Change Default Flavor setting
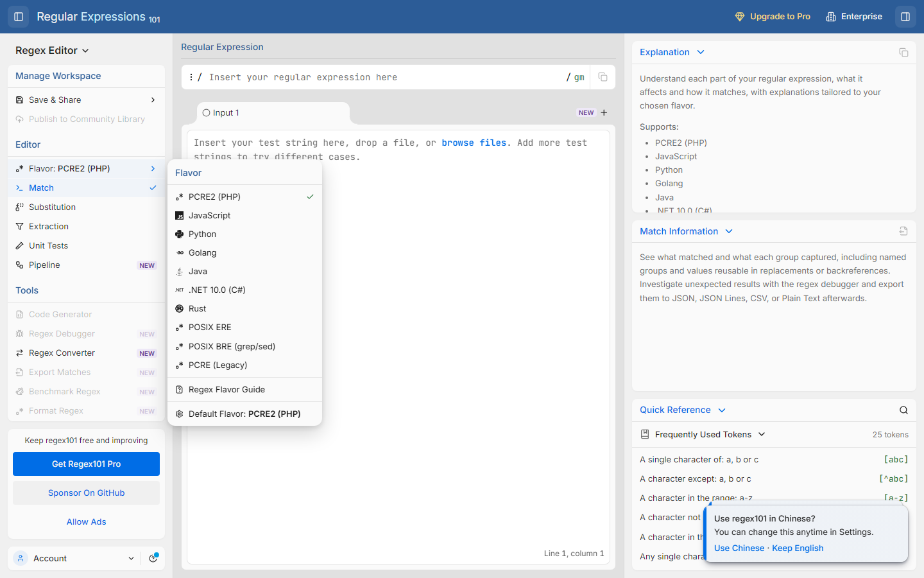Viewport: 924px width, 578px height. coord(244,414)
